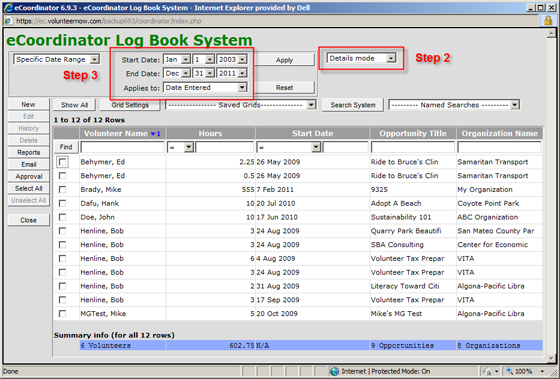Check the Doe, John row checkbox
Image resolution: width=560 pixels, height=379 pixels.
(62, 217)
